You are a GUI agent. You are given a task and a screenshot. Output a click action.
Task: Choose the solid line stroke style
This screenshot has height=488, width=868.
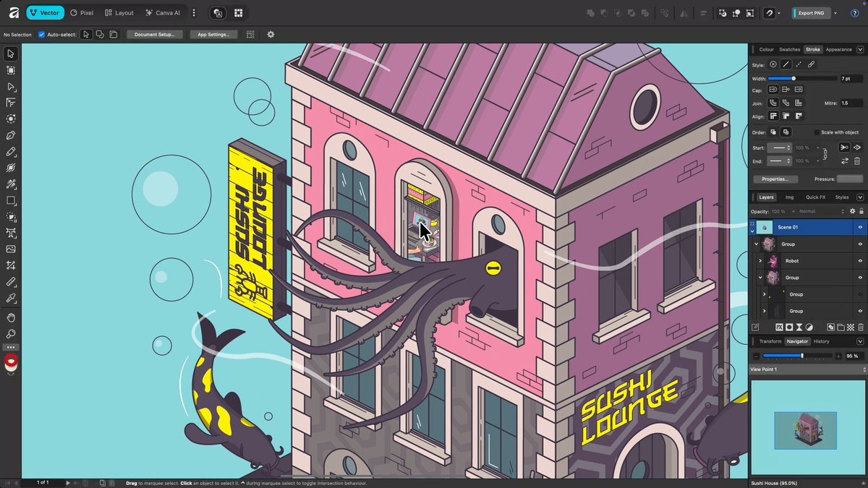786,64
